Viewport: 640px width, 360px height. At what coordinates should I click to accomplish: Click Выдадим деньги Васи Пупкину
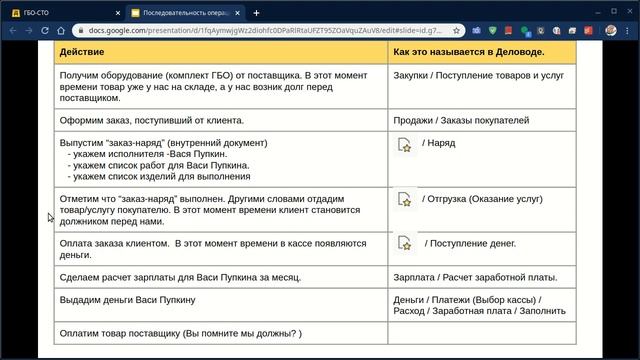(x=127, y=300)
